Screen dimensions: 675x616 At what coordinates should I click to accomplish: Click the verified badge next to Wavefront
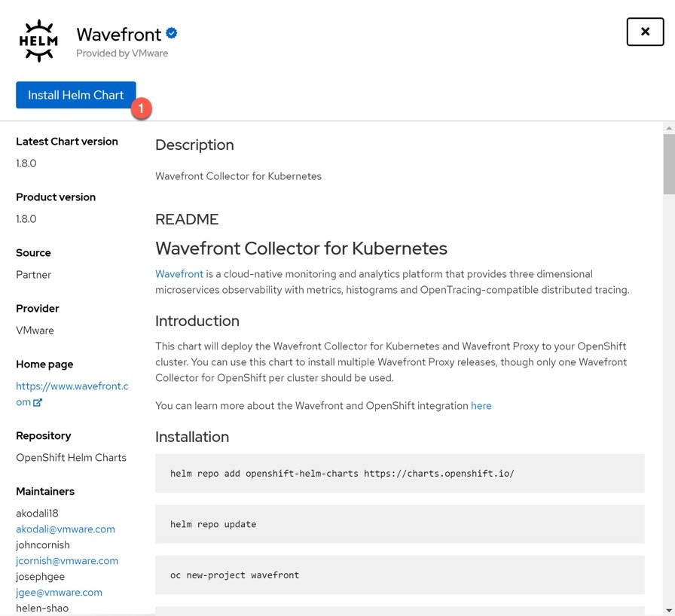click(x=171, y=33)
